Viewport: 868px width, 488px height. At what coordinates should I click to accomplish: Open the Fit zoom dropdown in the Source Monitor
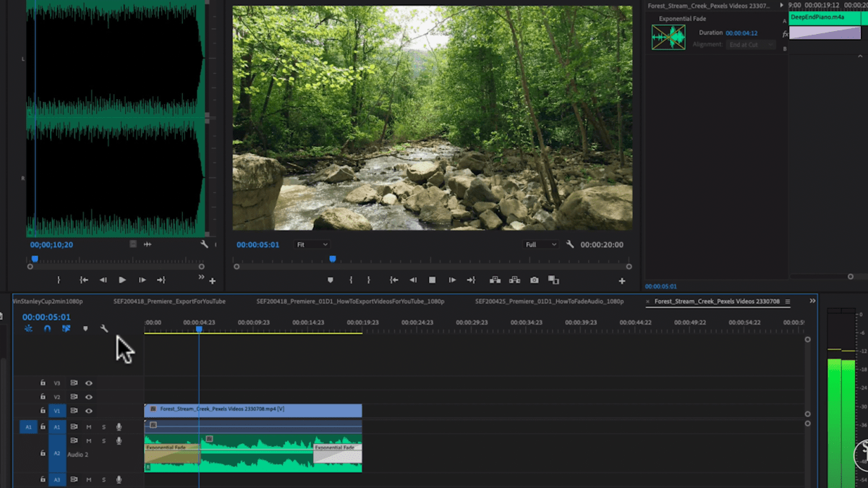click(x=311, y=244)
